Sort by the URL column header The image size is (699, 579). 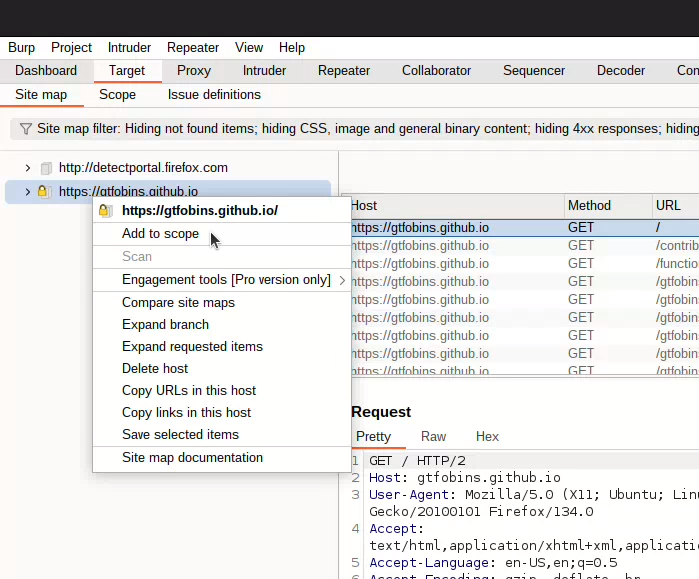click(x=675, y=206)
